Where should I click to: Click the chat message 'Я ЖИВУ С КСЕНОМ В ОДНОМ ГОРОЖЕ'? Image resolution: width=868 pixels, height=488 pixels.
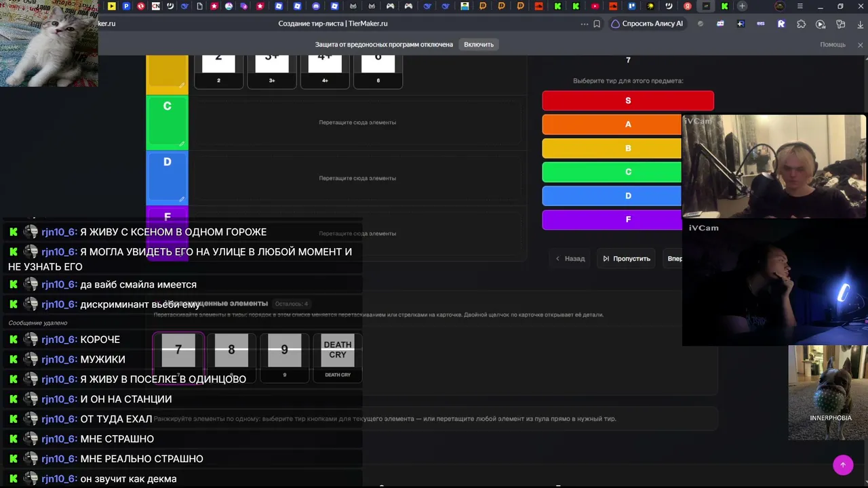[174, 232]
